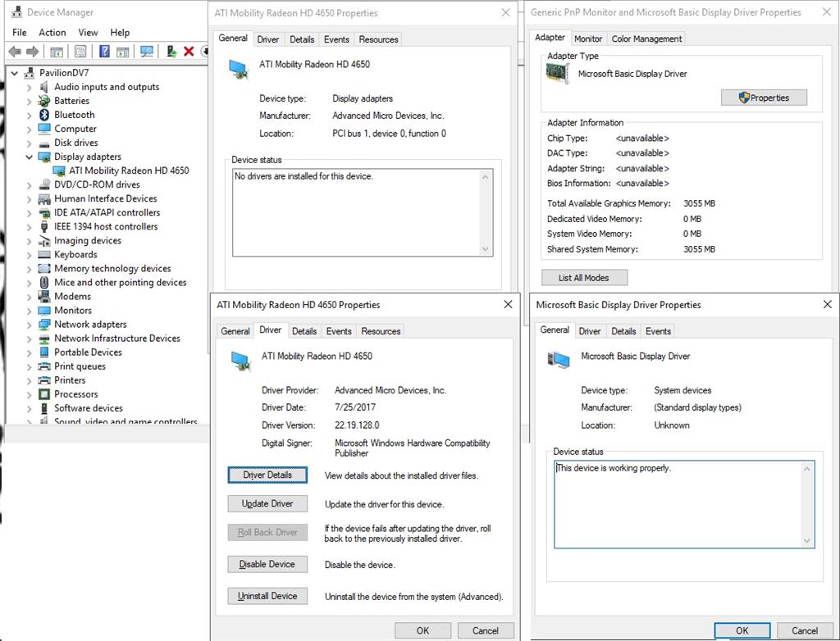Expand the Monitors category

click(29, 311)
